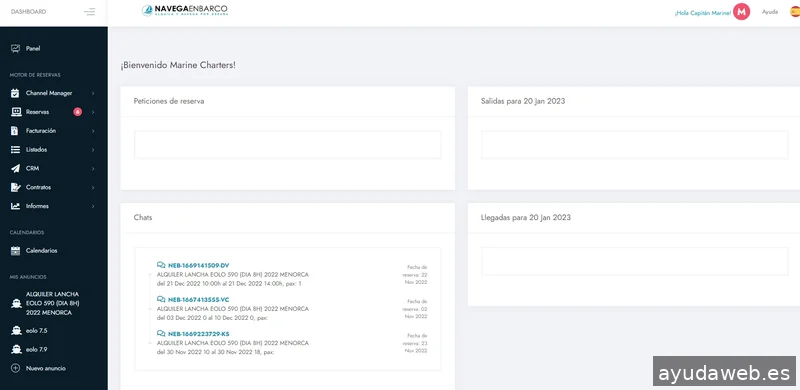Click DASHBOARD label in the header
800x390 pixels.
tap(28, 12)
